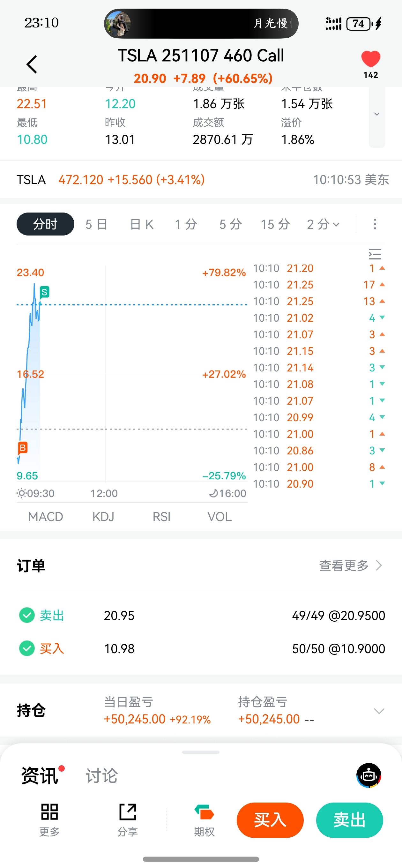The image size is (402, 868).
Task: Tap the S sell marker on chart
Action: pos(44,292)
